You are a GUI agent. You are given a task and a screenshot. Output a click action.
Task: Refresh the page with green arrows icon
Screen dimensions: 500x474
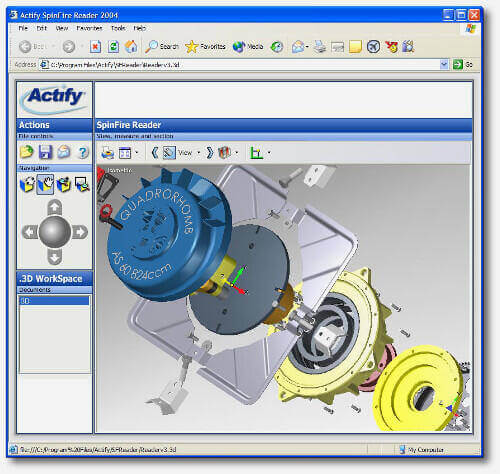tap(113, 47)
